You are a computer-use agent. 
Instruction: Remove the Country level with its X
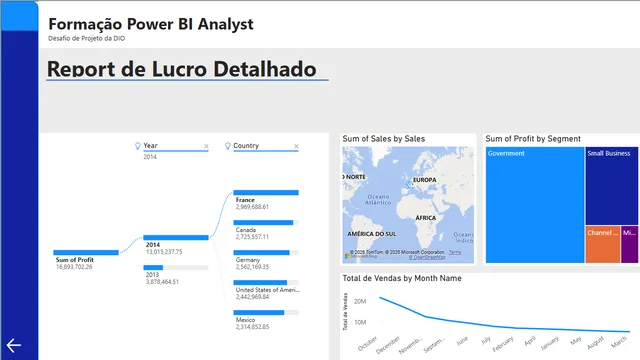pos(296,146)
